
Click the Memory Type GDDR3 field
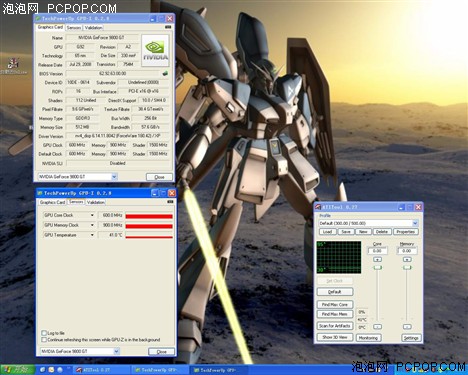pos(82,118)
